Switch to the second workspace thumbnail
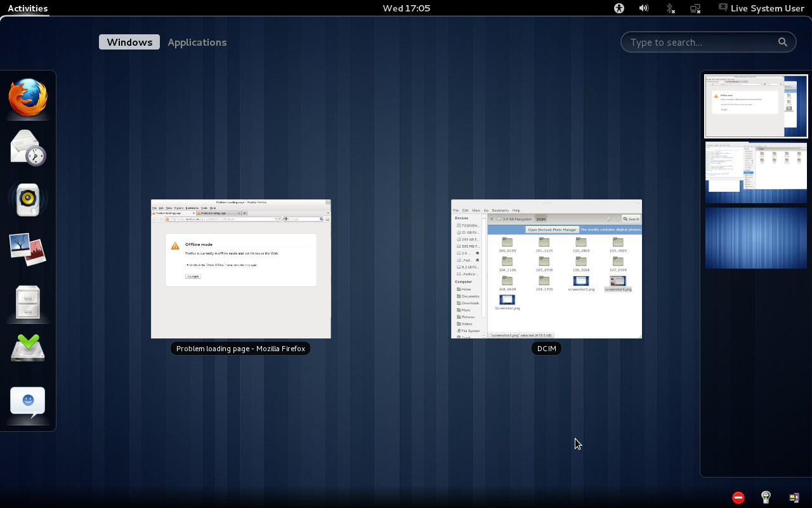Viewport: 812px width, 508px height. 756,173
